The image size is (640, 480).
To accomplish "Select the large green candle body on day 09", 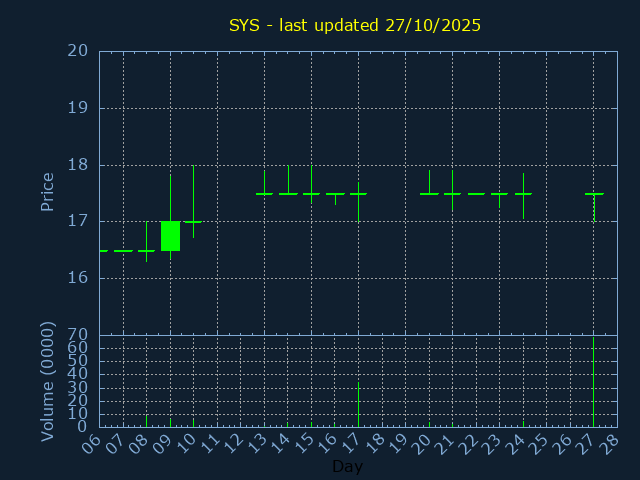I will point(170,236).
